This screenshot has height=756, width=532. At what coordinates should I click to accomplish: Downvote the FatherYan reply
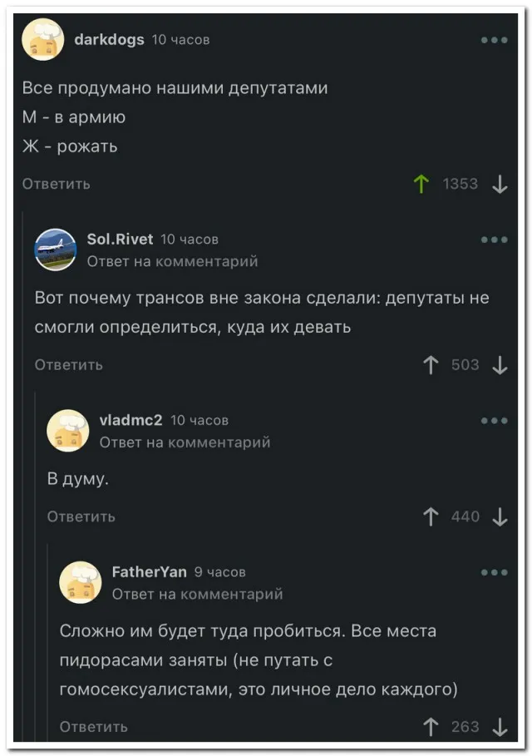(500, 728)
